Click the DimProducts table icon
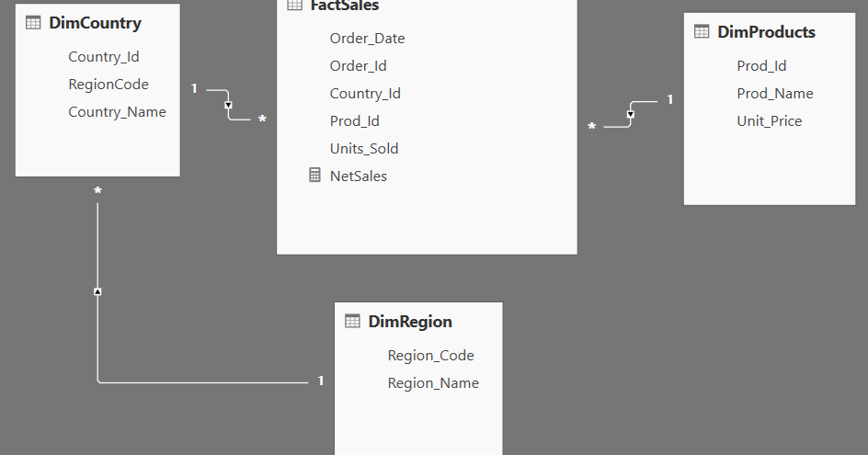This screenshot has width=868, height=455. click(702, 31)
